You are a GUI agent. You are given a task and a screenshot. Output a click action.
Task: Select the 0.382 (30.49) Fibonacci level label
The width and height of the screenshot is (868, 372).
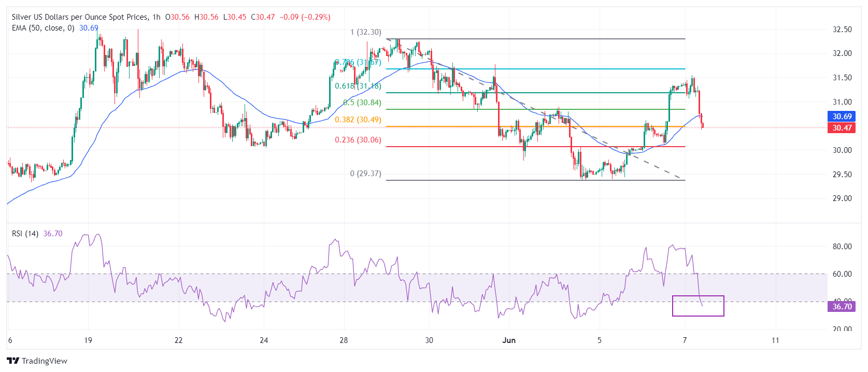click(358, 120)
